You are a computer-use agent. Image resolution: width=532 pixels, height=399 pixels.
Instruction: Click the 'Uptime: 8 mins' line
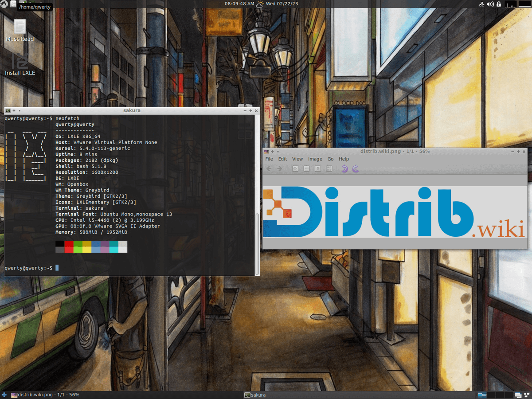76,154
